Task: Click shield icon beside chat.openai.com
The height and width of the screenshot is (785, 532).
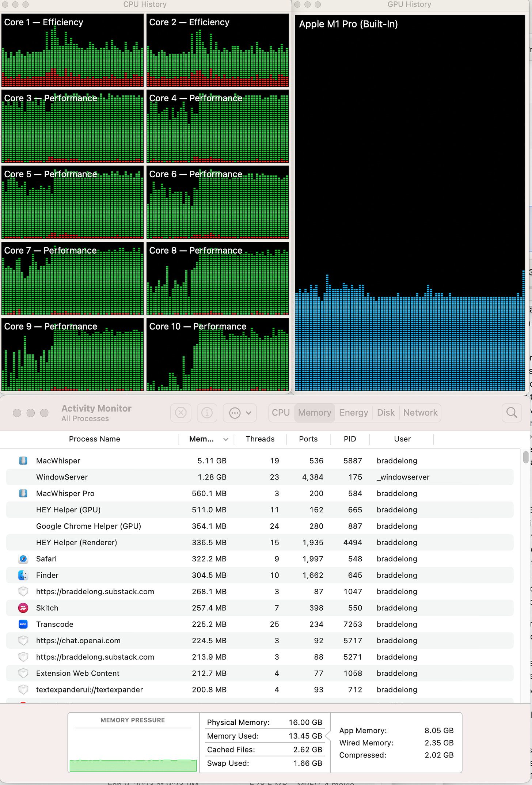Action: click(23, 641)
